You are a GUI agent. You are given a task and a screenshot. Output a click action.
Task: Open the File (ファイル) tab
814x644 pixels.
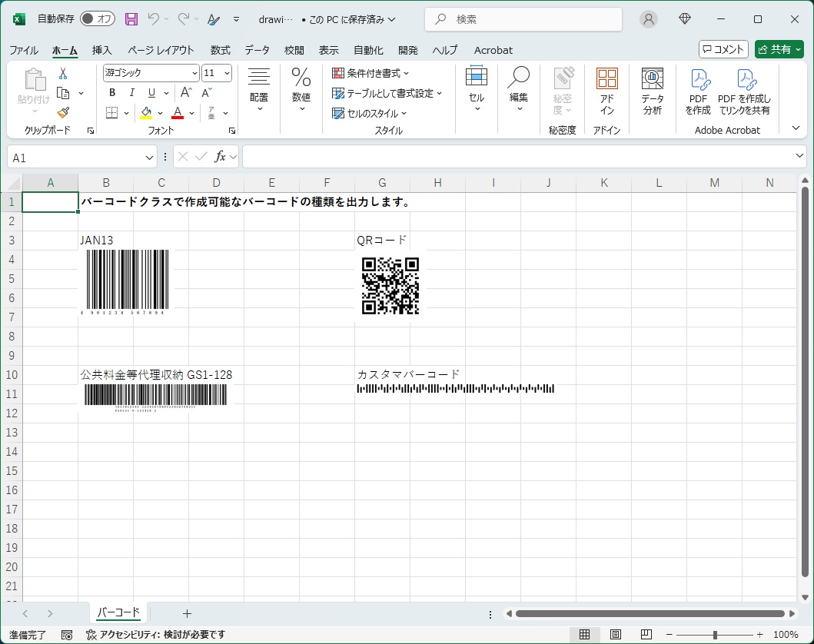(24, 51)
